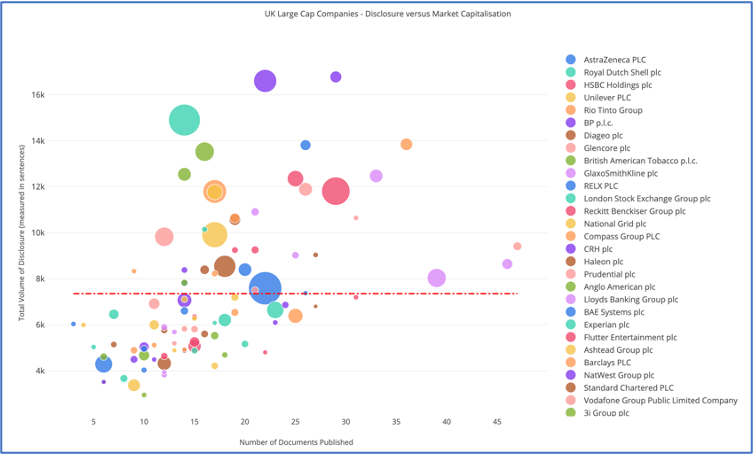Click the yellow legend dot for National Grid plc

click(570, 224)
